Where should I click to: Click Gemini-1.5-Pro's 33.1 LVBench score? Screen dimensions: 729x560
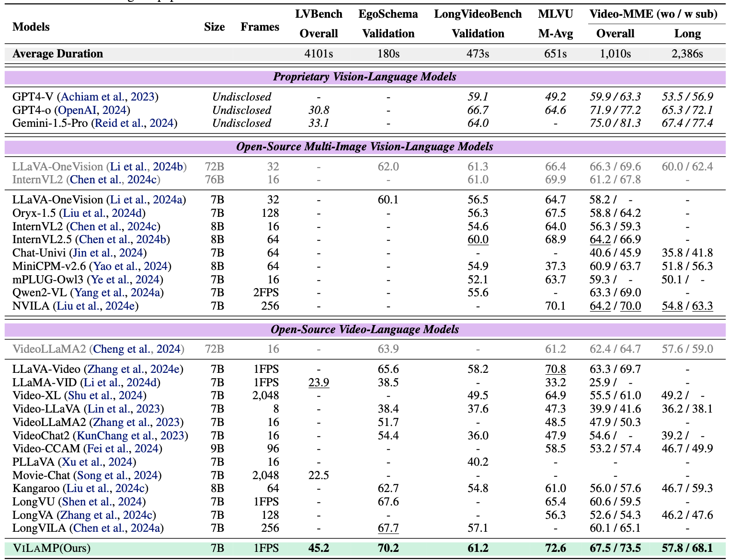[x=319, y=123]
